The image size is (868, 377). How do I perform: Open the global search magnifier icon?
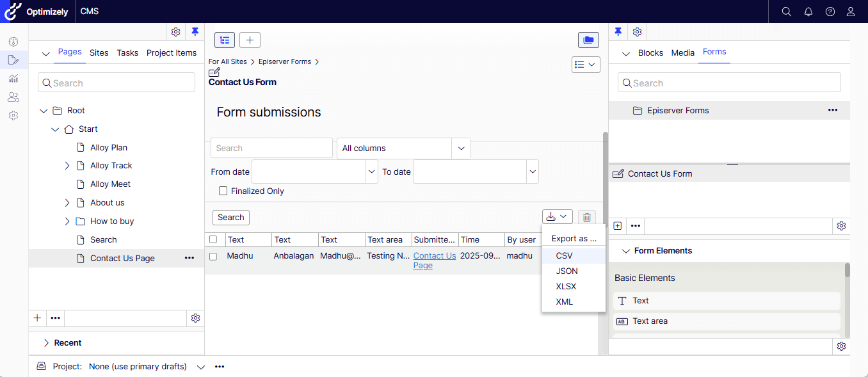(x=787, y=12)
